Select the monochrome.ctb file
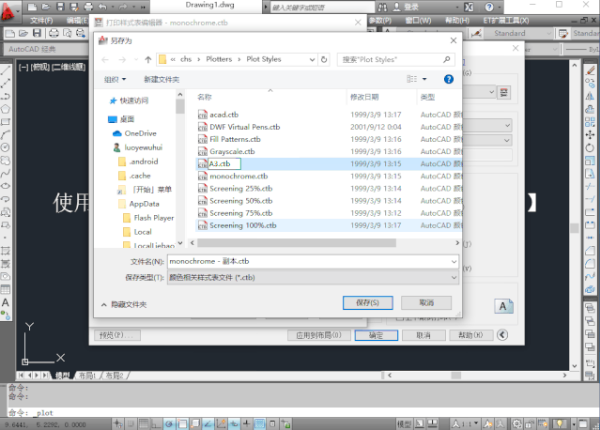 [x=238, y=176]
